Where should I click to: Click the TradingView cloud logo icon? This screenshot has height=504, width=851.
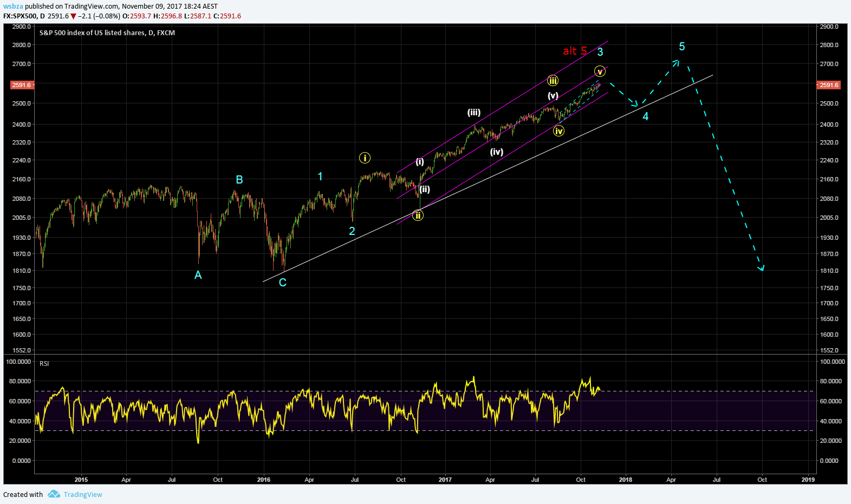click(54, 494)
